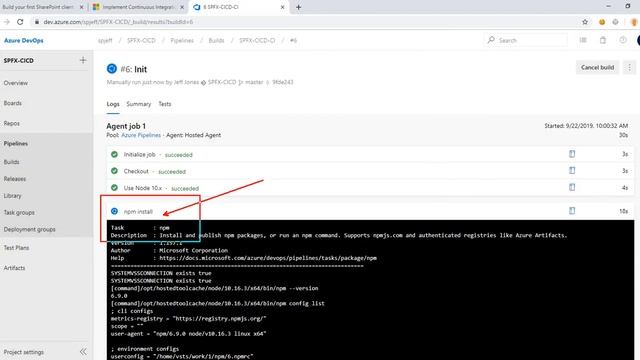
Task: Open Artifacts in the sidebar
Action: click(14, 268)
